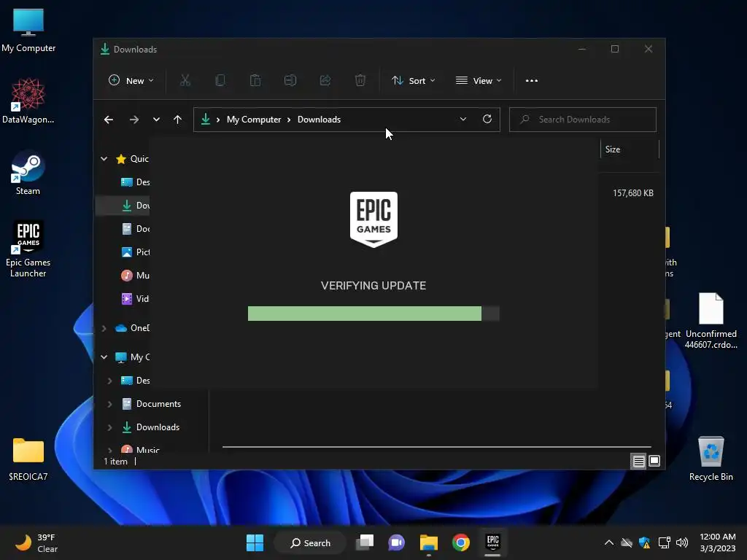747x560 pixels.
Task: Open the See more three-dots menu
Action: pos(532,80)
